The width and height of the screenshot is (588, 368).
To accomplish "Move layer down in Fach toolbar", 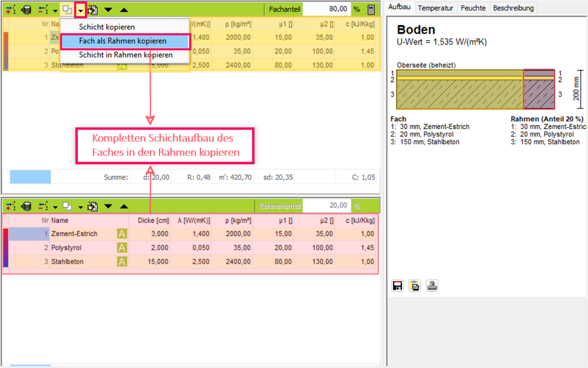I will tap(108, 9).
